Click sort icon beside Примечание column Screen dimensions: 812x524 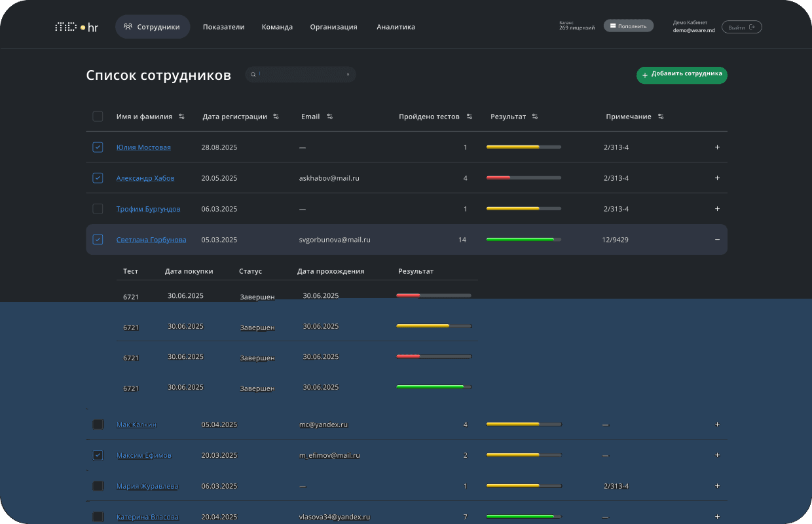click(x=661, y=117)
